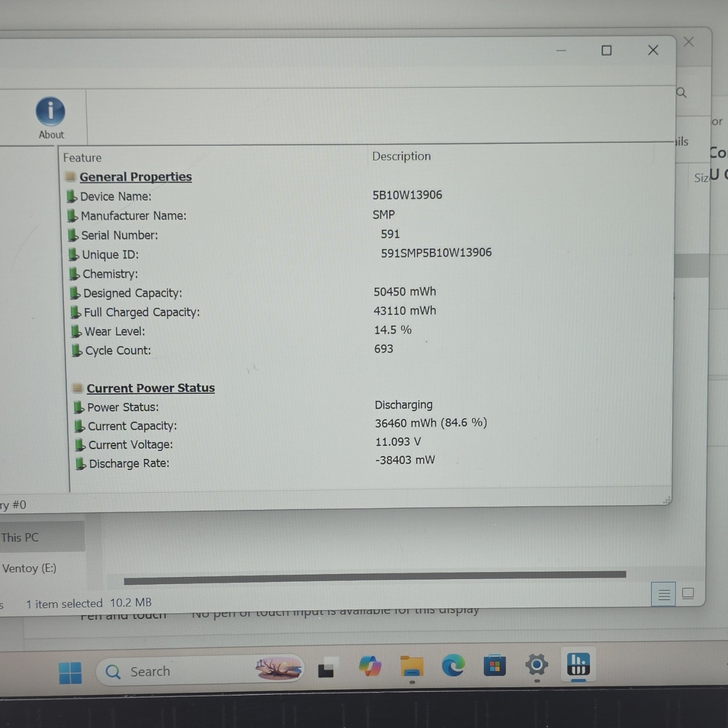Click the Discharging status value
This screenshot has height=728, width=728.
[x=404, y=405]
